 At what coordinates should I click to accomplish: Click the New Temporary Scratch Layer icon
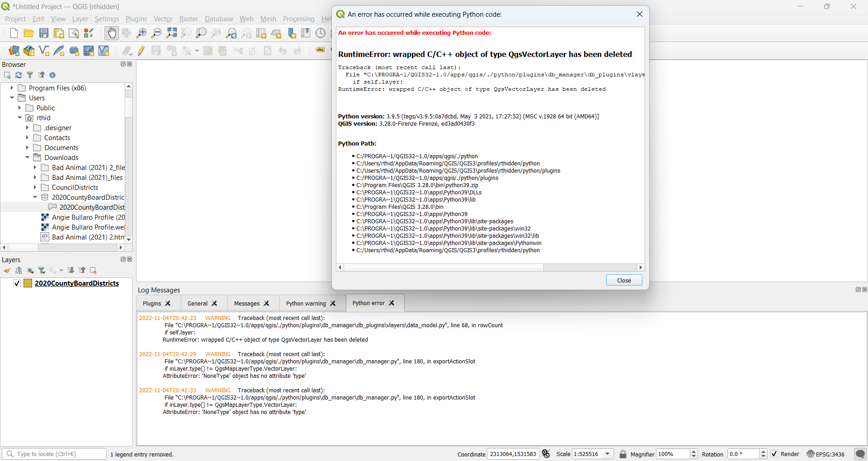[x=74, y=51]
